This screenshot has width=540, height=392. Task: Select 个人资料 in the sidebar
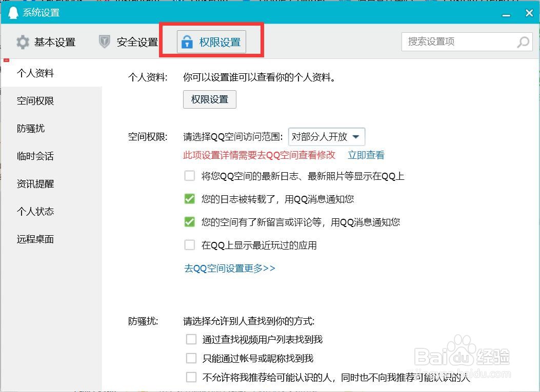[x=52, y=73]
